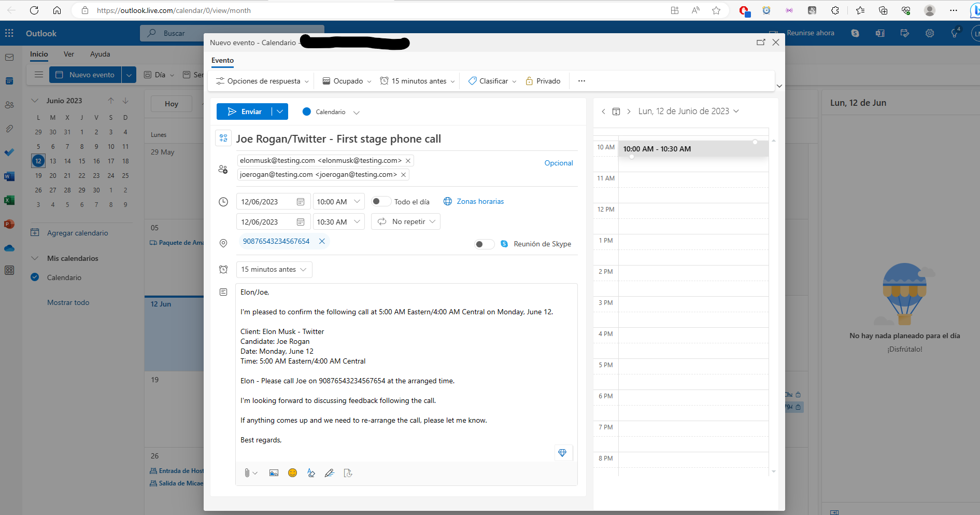This screenshot has width=980, height=515.
Task: Open Excel from the app sidebar
Action: pos(9,200)
